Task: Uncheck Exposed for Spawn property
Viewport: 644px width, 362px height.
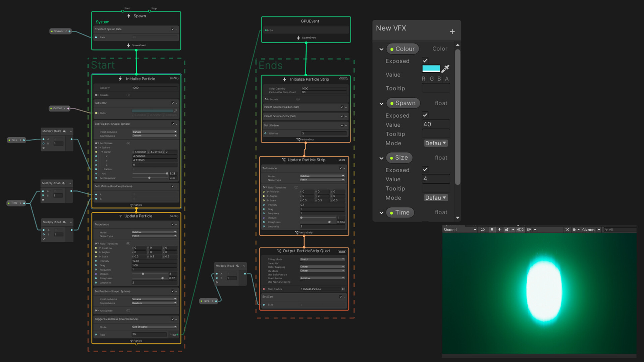Action: pyautogui.click(x=425, y=115)
